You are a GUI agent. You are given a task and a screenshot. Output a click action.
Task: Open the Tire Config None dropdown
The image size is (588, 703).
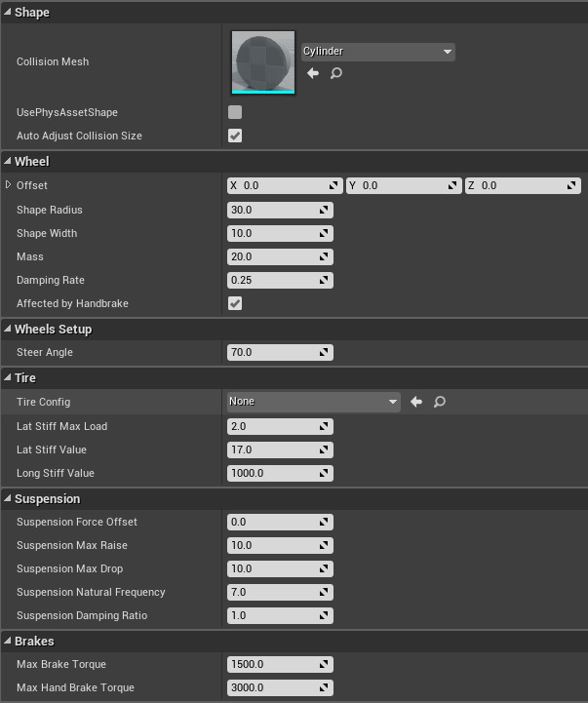tap(312, 401)
